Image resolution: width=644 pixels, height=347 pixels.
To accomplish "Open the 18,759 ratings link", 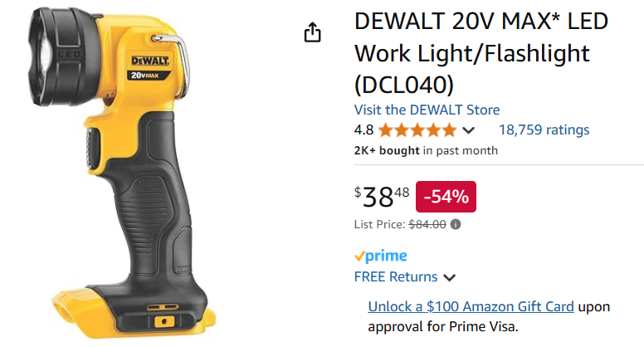I will (x=544, y=130).
